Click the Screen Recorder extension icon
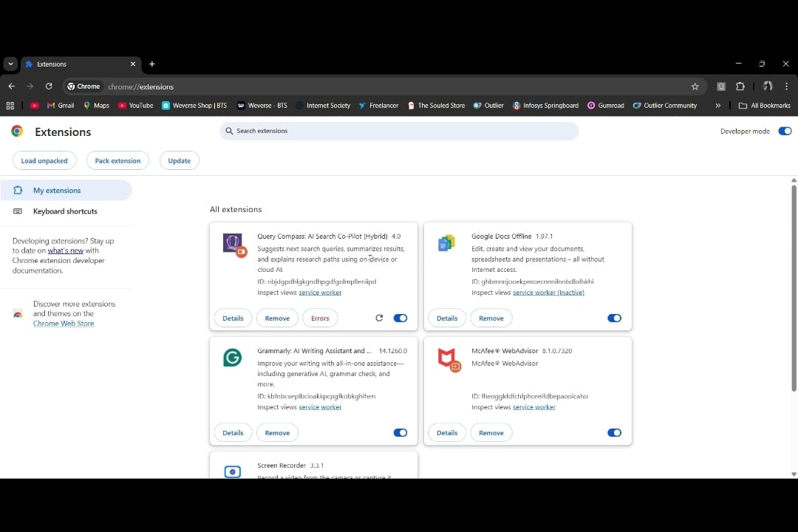Viewport: 798px width, 532px height. pyautogui.click(x=233, y=472)
